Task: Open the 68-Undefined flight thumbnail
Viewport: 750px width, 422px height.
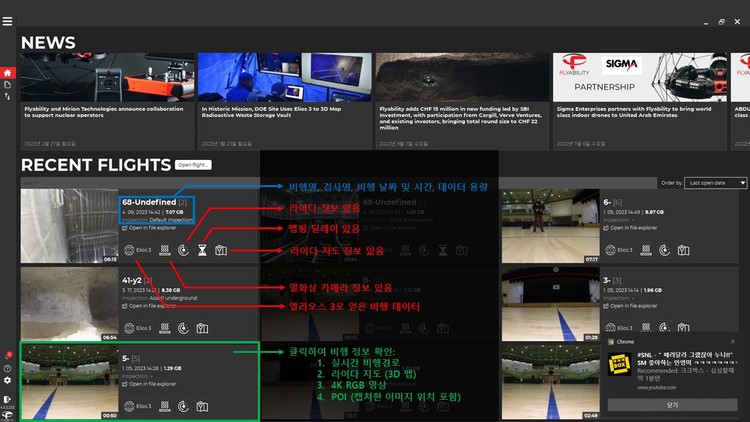Action: (x=69, y=226)
